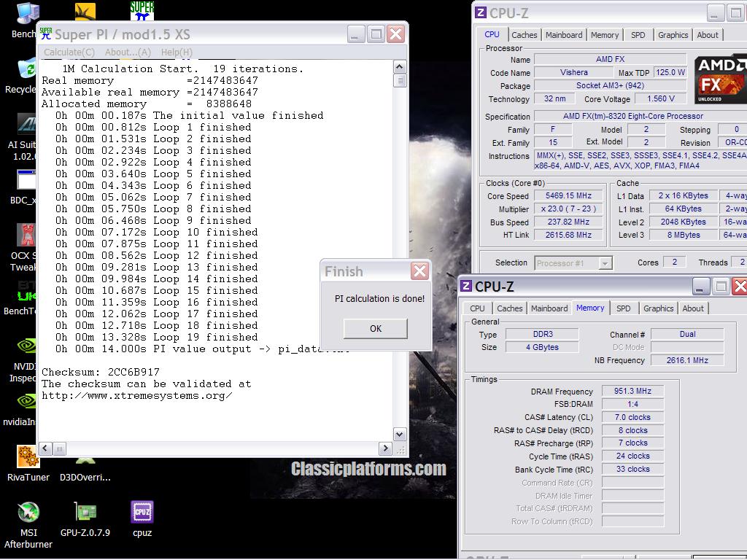747x560 pixels.
Task: Maximize the Super PI window
Action: (x=376, y=34)
